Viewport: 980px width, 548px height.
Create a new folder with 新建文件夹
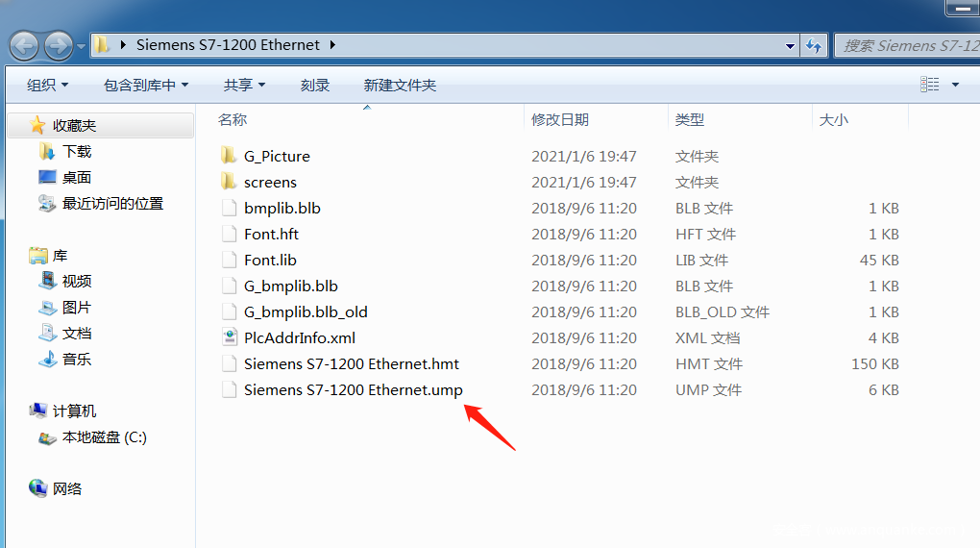tap(400, 85)
